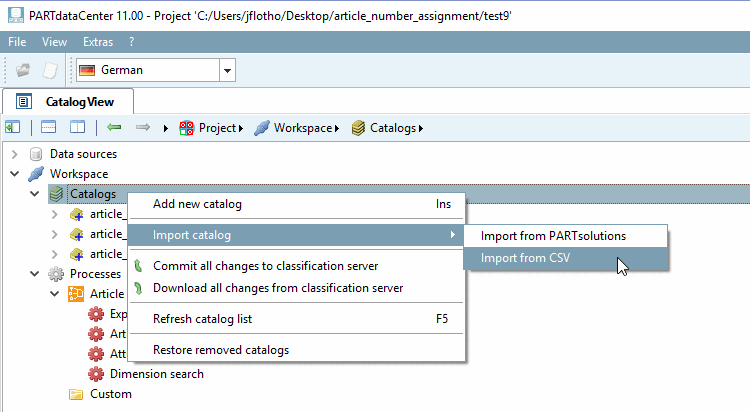Click the new document icon in toolbar
This screenshot has width=750, height=412.
(x=48, y=70)
